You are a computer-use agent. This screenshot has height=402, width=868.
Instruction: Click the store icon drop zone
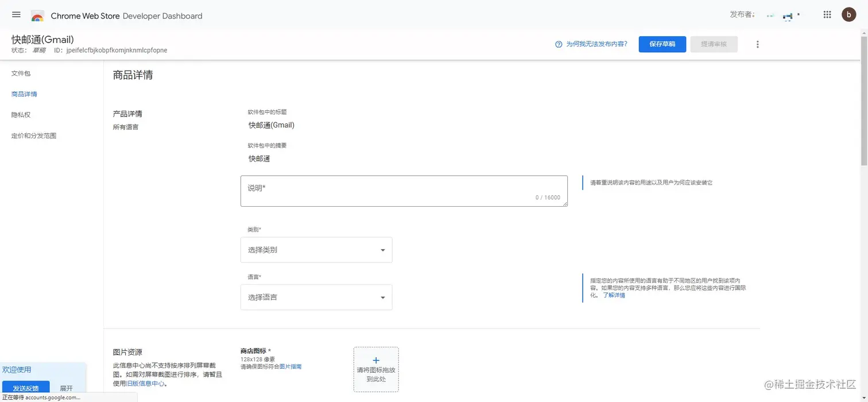click(376, 369)
